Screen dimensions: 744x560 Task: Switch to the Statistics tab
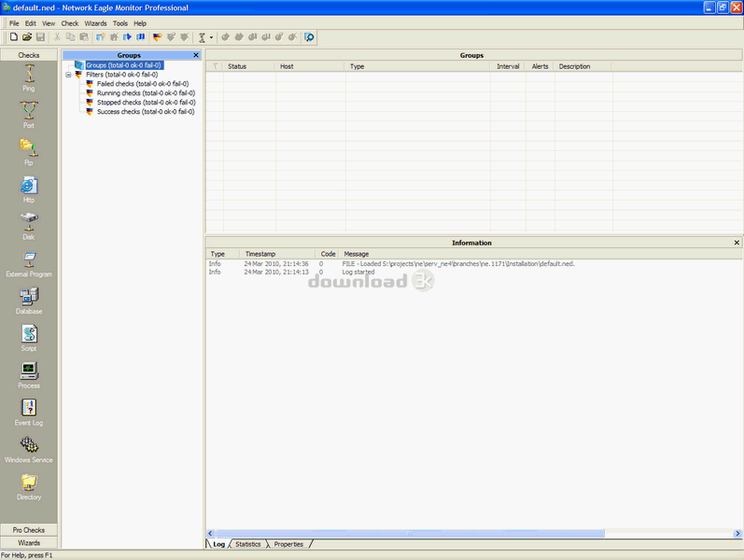[x=247, y=544]
